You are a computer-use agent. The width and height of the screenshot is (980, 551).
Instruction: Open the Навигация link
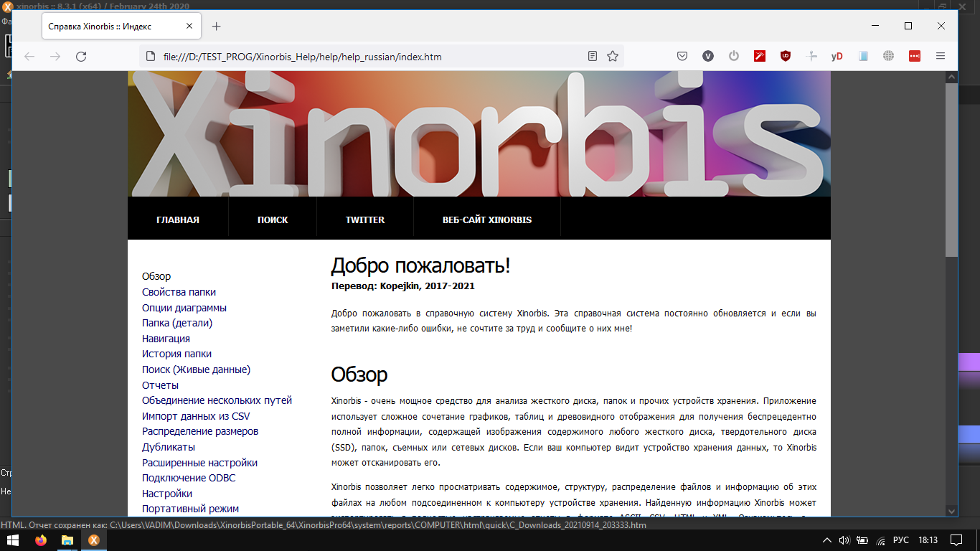pos(166,339)
